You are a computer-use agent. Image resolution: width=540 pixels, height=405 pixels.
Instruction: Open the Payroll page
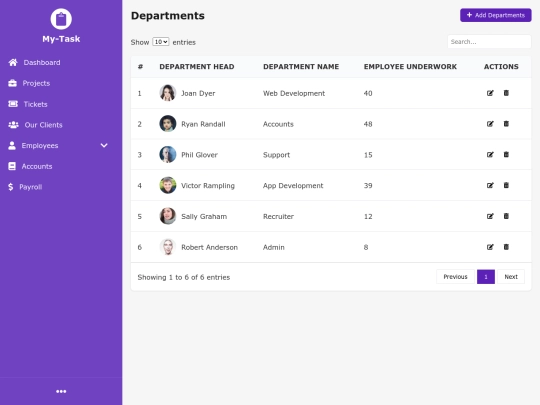pos(31,187)
